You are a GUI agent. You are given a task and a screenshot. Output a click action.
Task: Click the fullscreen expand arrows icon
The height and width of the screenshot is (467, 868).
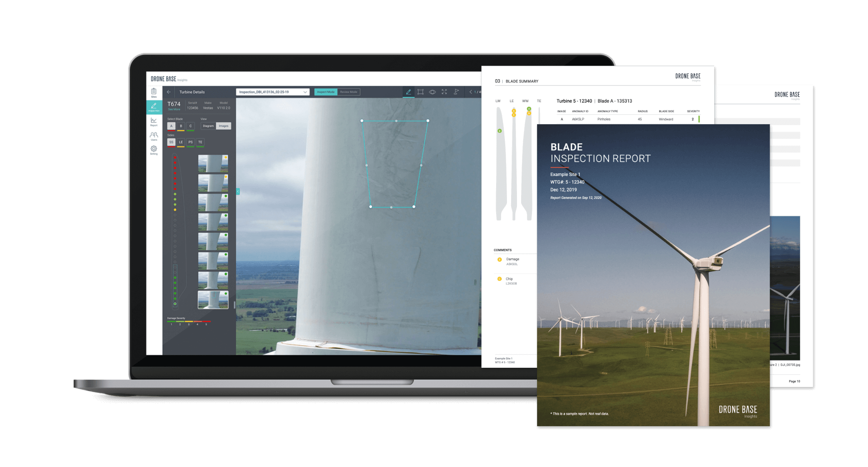coord(444,92)
